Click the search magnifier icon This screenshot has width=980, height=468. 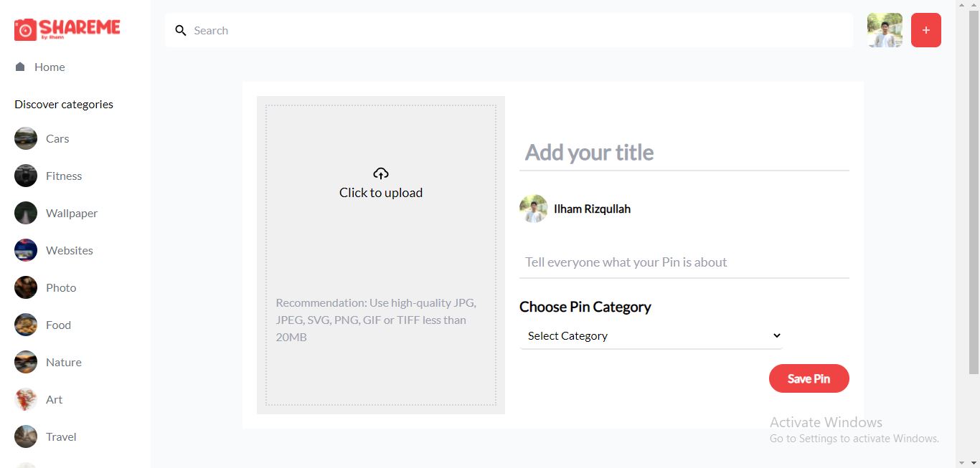[181, 31]
